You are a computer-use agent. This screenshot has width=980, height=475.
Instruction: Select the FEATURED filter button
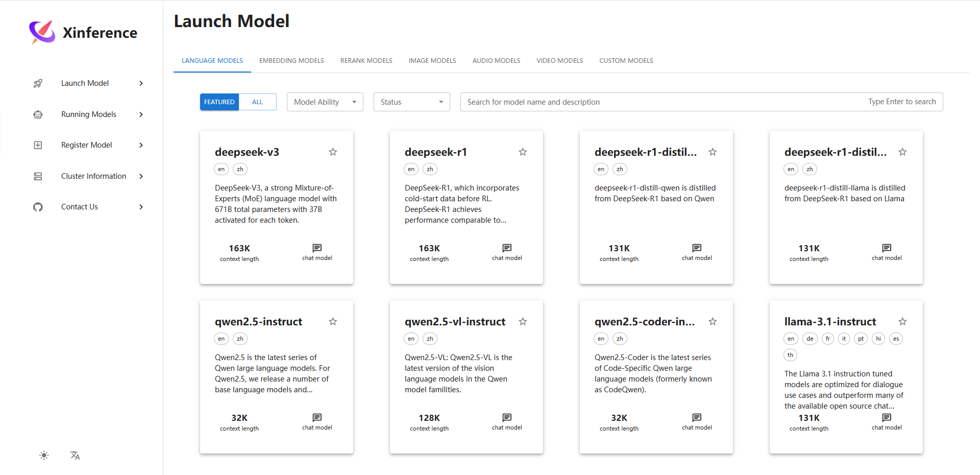coord(219,102)
